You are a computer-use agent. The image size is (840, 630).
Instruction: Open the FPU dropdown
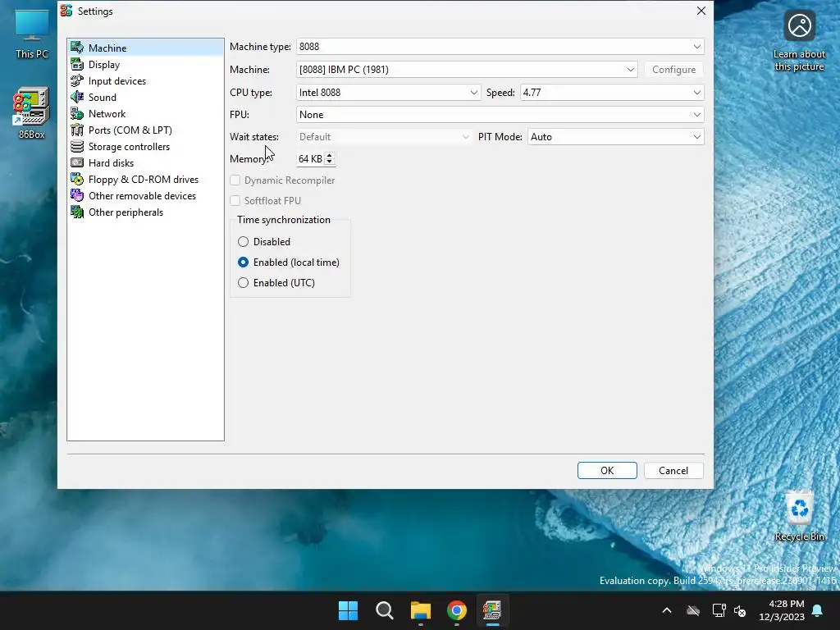[x=500, y=115]
